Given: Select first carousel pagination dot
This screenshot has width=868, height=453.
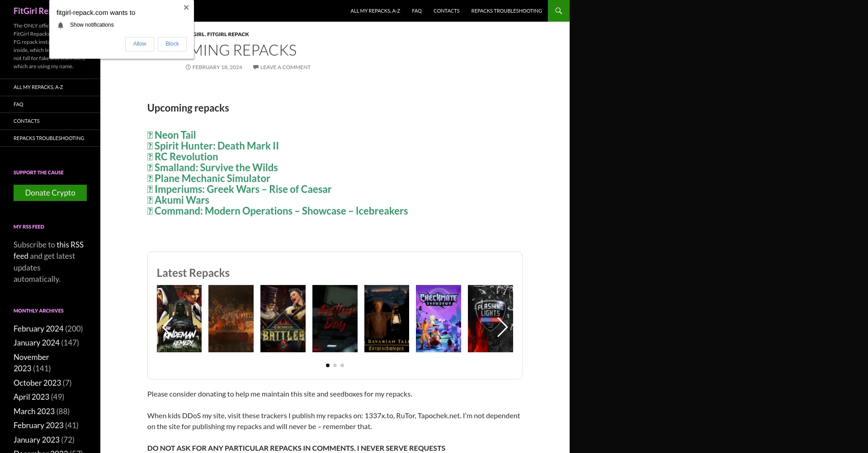Looking at the screenshot, I should pos(328,365).
